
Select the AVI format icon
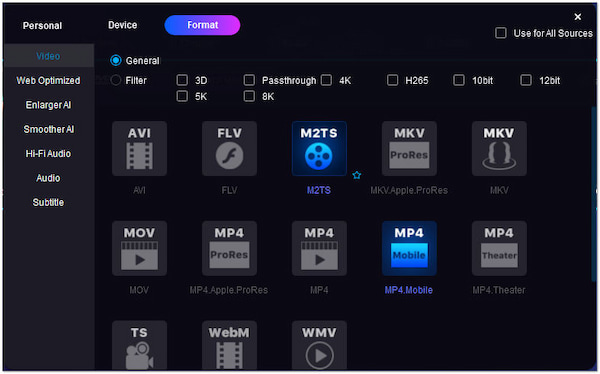point(139,149)
